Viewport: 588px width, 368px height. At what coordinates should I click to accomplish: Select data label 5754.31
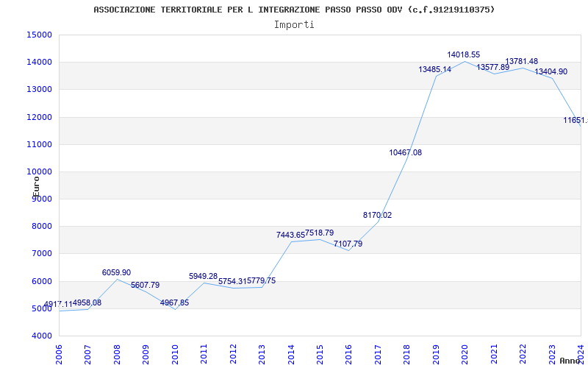pyautogui.click(x=232, y=281)
